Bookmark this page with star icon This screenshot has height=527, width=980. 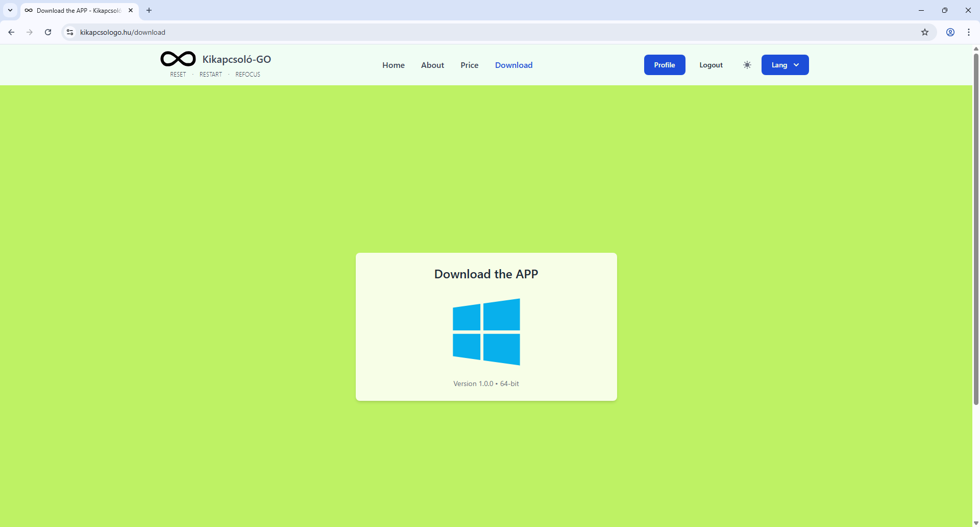pyautogui.click(x=925, y=32)
